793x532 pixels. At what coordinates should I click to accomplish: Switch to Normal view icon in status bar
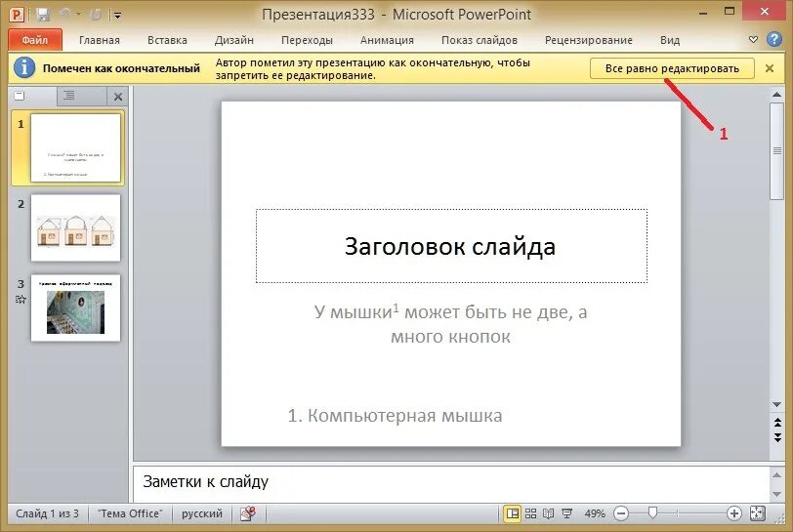click(x=513, y=513)
